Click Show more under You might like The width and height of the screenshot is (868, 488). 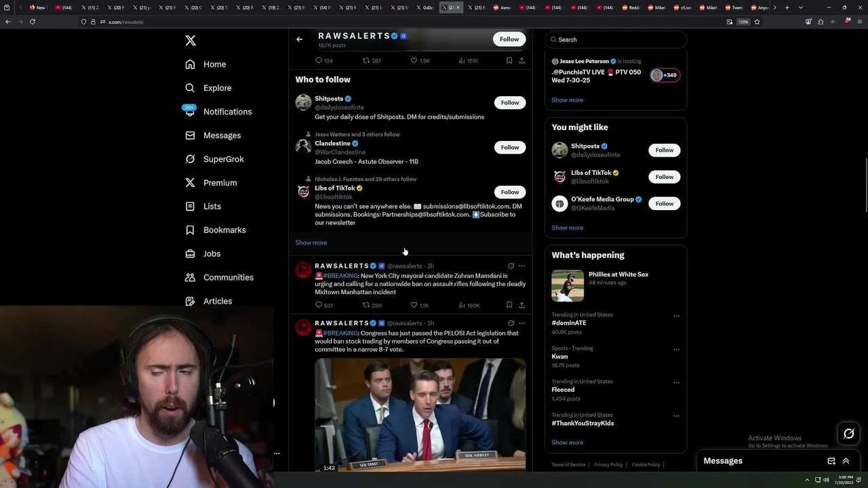[568, 228]
